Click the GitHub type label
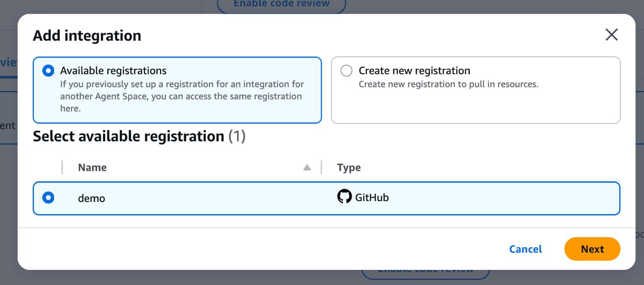This screenshot has height=285, width=644. (x=372, y=198)
